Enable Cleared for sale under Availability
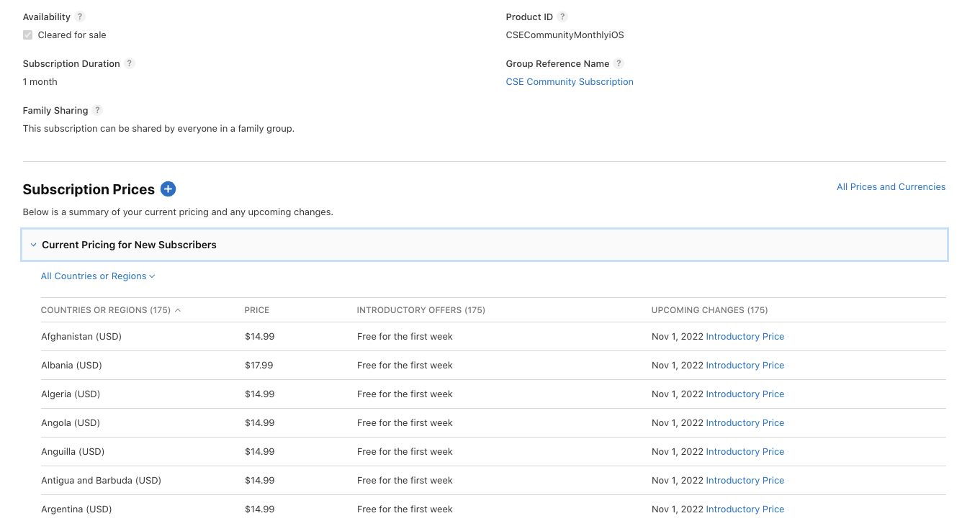The width and height of the screenshot is (980, 521). click(27, 35)
